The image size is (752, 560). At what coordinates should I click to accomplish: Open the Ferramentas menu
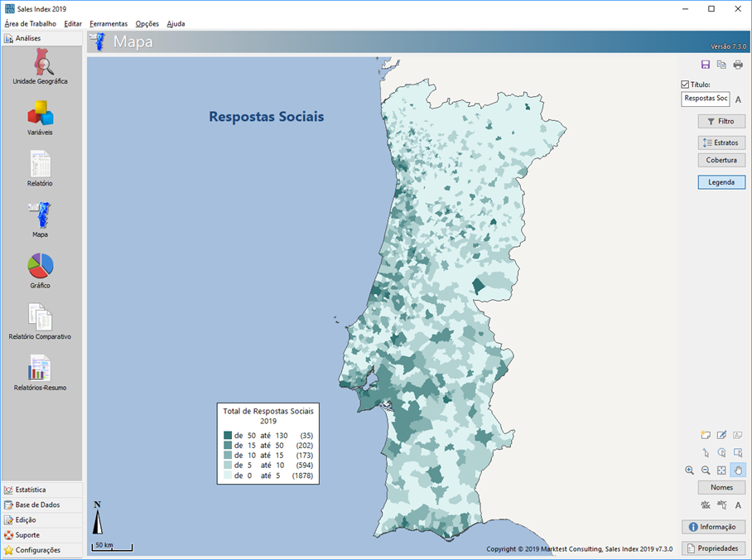(x=108, y=24)
